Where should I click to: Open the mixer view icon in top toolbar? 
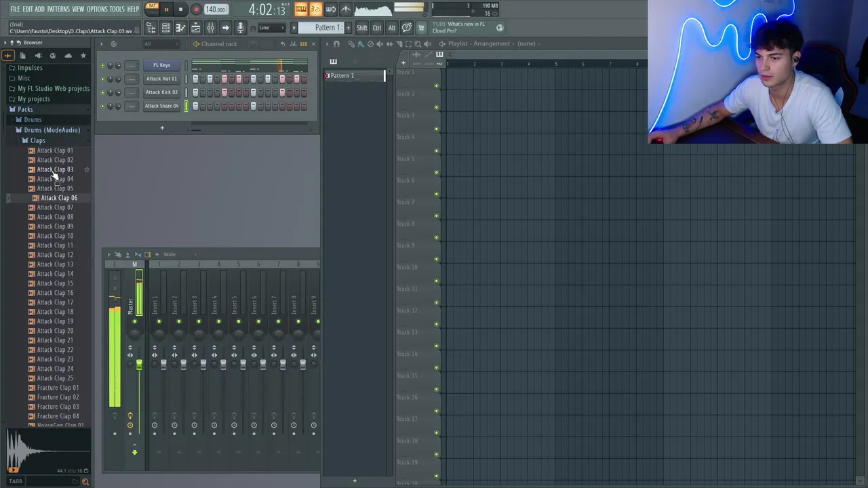210,28
